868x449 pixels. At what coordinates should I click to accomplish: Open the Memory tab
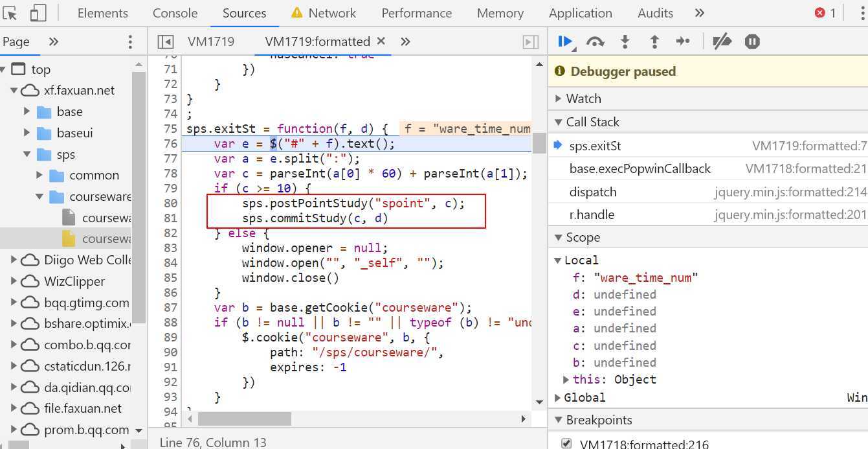pyautogui.click(x=500, y=13)
